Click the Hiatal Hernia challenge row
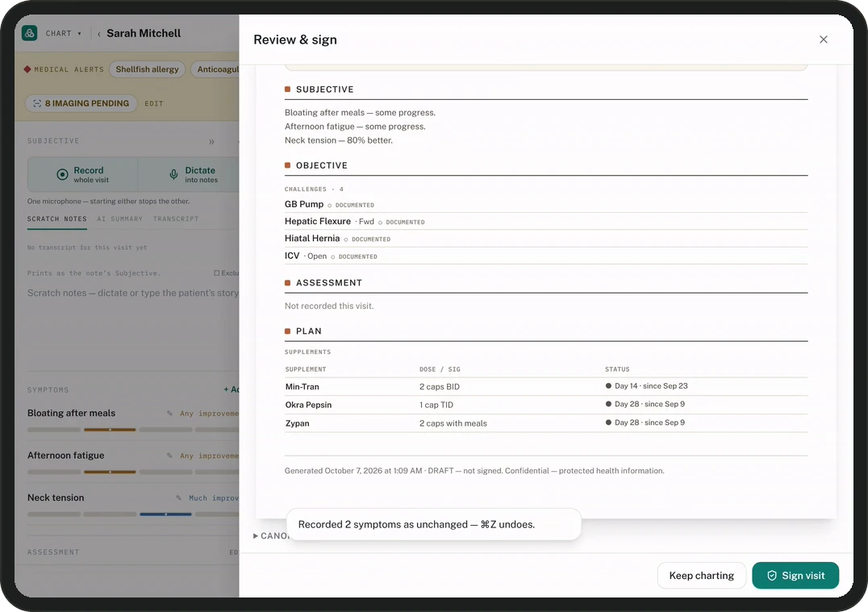868x612 pixels. (x=546, y=239)
